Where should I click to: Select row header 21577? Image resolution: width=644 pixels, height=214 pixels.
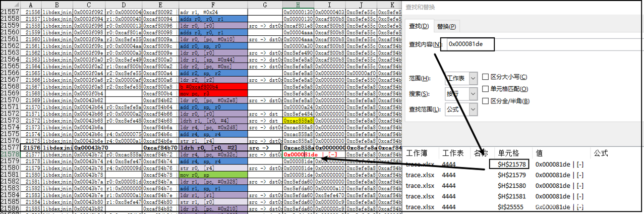tap(10, 147)
